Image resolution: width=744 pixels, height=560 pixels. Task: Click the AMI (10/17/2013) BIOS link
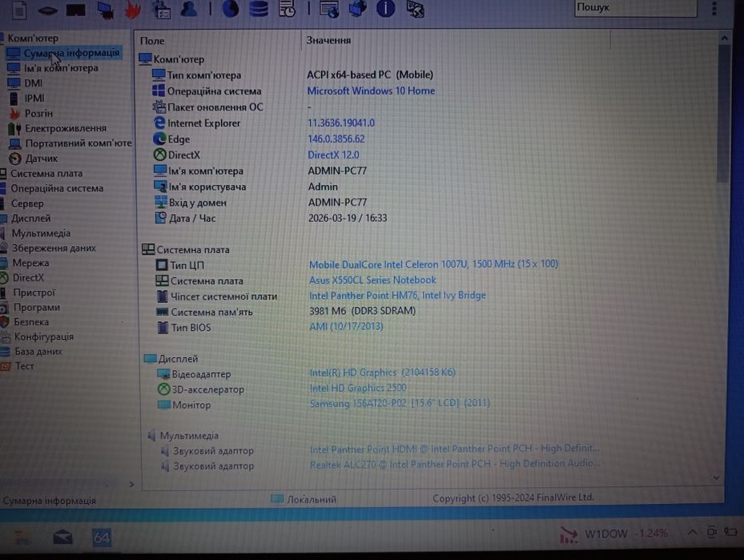coord(346,327)
